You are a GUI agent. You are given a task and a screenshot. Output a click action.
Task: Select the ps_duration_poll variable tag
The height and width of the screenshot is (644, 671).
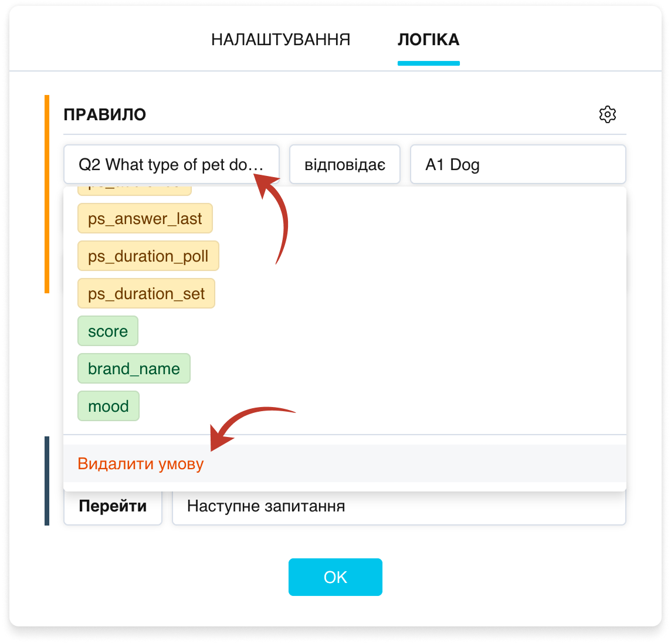148,256
